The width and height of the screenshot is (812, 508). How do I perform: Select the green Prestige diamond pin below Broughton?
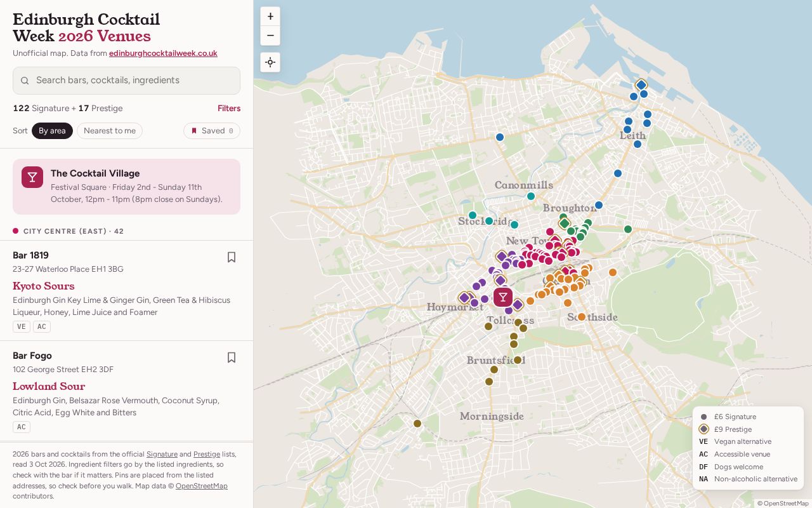[x=565, y=223]
